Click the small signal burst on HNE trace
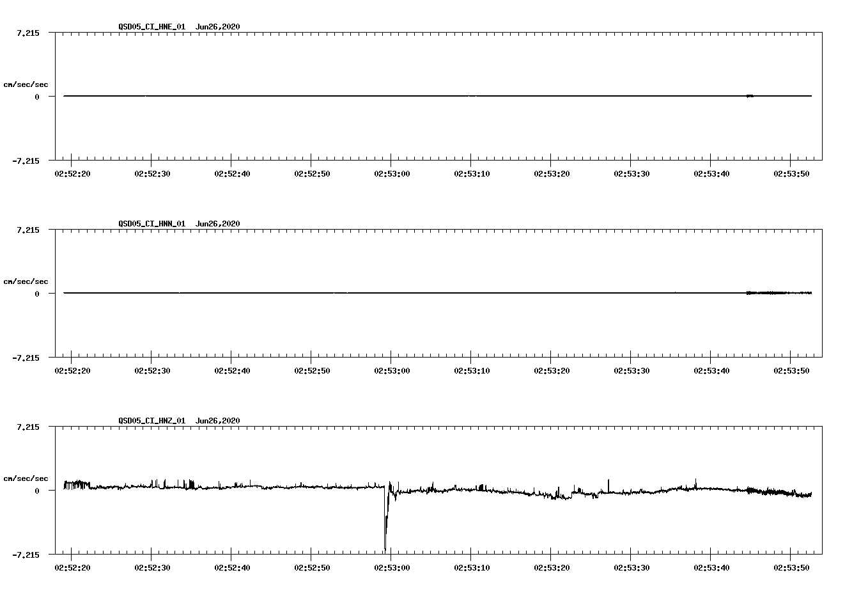868x591 pixels. 750,96
